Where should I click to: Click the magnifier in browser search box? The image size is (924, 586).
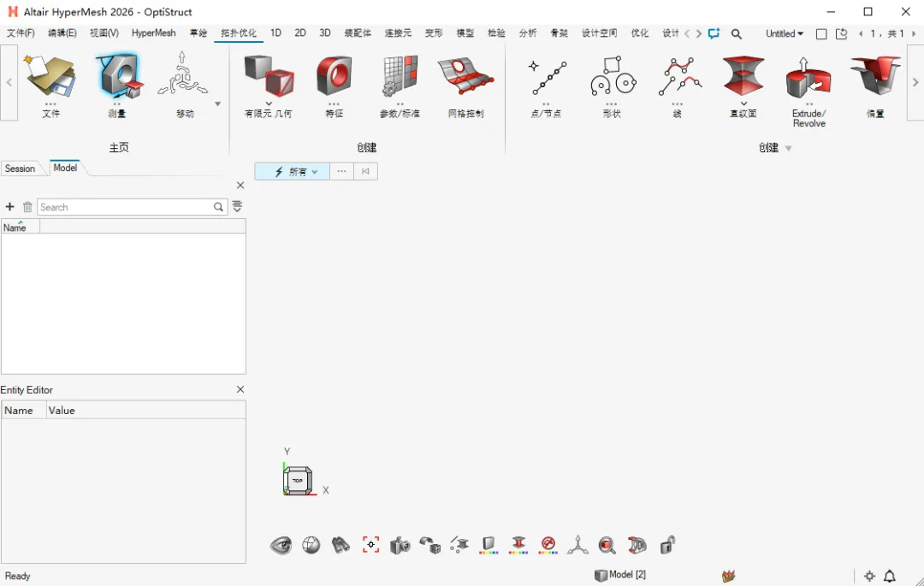pos(218,207)
